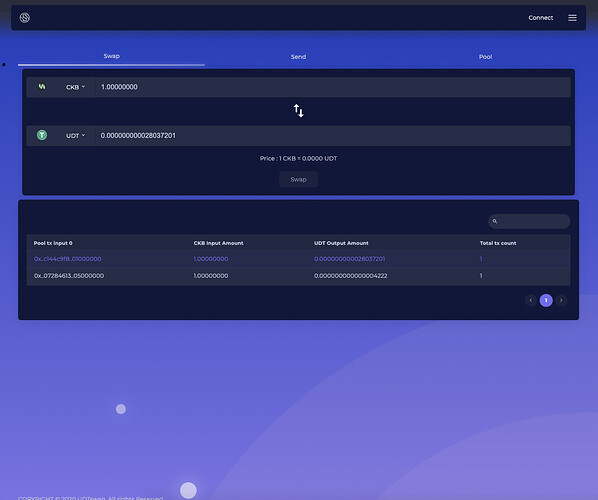The width and height of the screenshot is (598, 500).
Task: Click the swap direction arrows icon
Action: (x=298, y=111)
